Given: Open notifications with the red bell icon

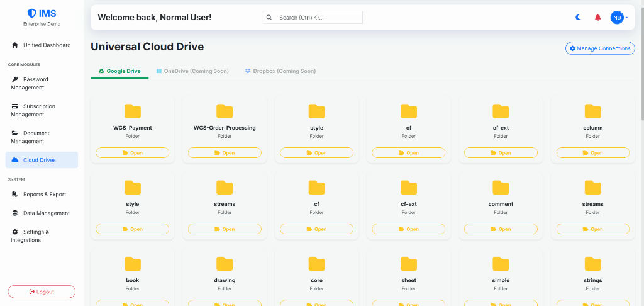Looking at the screenshot, I should point(597,17).
